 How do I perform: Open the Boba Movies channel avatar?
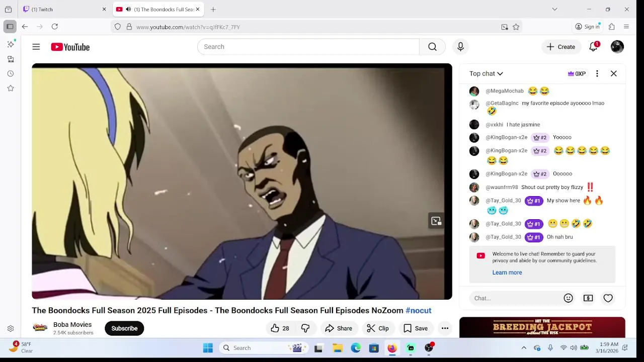[x=40, y=328]
